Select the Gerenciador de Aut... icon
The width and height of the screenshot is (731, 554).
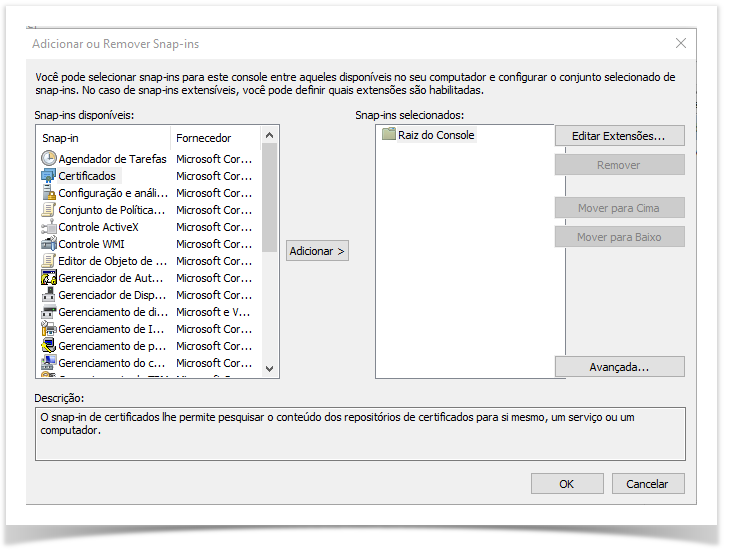[x=49, y=278]
